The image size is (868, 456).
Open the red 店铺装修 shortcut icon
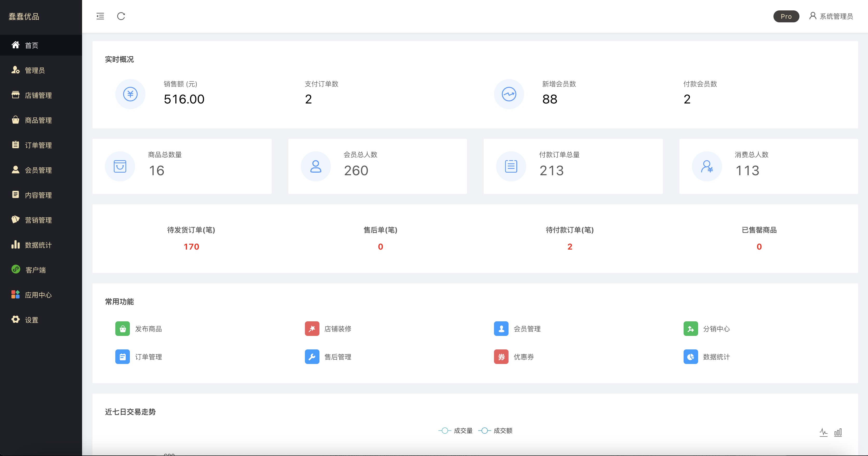[312, 329]
